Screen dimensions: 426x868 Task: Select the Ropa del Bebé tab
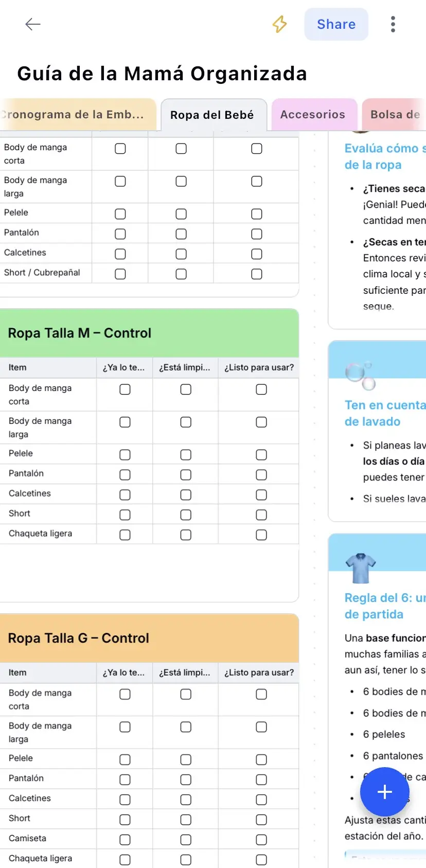tap(214, 114)
